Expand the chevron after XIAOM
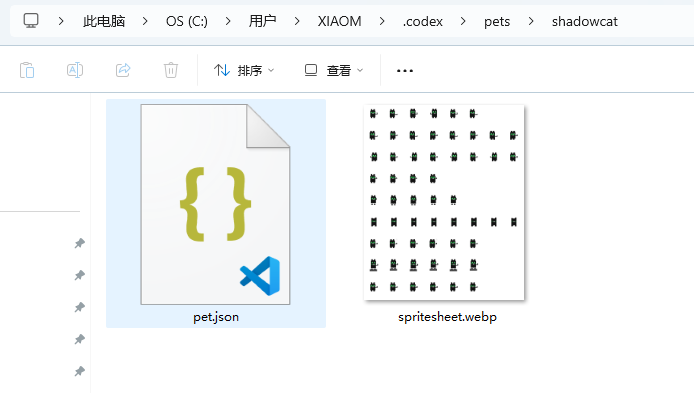Viewport: 694px width, 393px height. (382, 21)
